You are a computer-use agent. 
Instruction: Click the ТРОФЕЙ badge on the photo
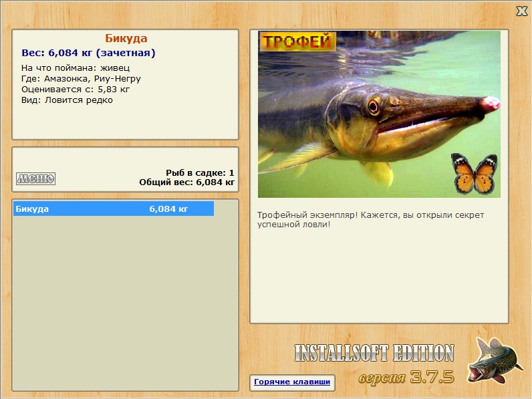click(297, 41)
